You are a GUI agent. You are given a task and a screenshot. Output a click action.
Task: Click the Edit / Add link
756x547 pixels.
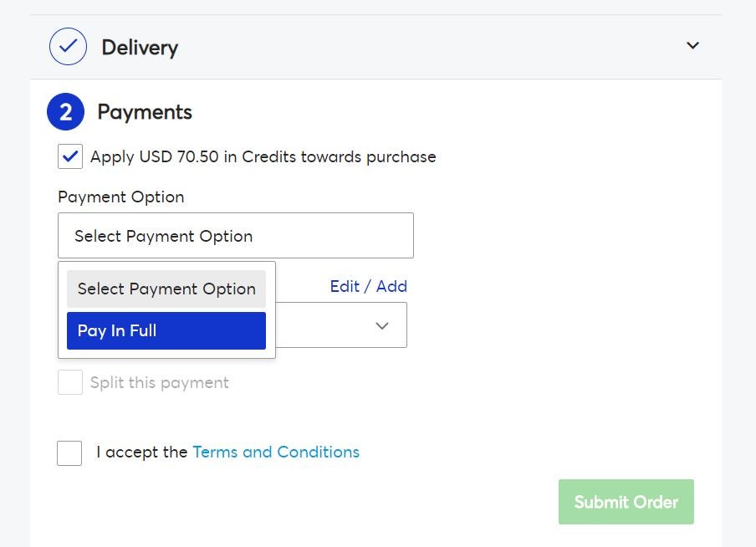[x=368, y=286]
